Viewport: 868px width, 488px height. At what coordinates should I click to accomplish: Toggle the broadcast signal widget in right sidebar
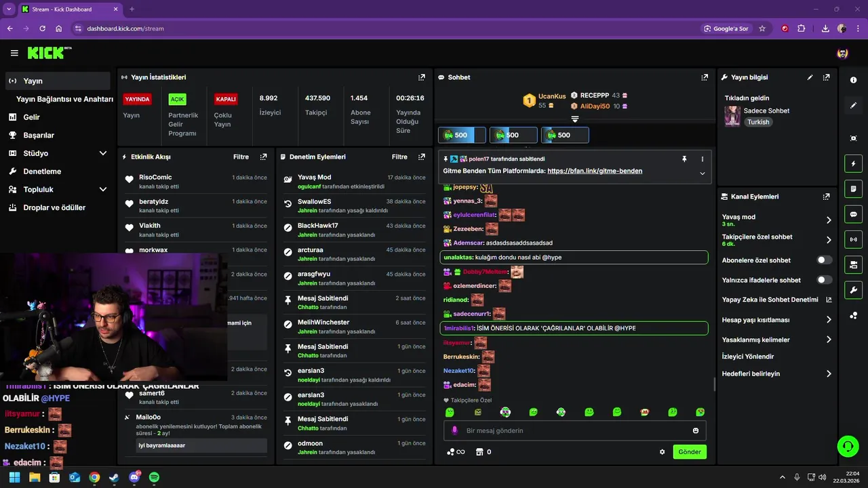click(x=853, y=239)
